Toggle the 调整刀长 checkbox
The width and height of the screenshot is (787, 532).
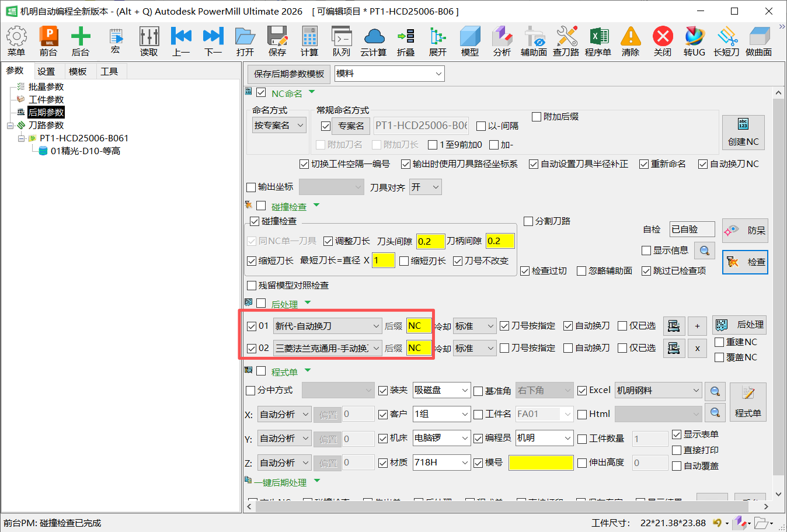(x=328, y=241)
